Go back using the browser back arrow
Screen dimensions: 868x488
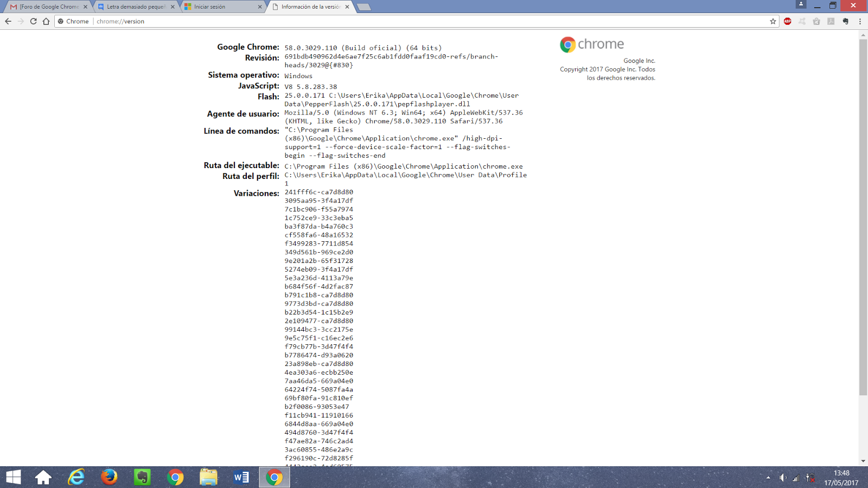pyautogui.click(x=8, y=21)
